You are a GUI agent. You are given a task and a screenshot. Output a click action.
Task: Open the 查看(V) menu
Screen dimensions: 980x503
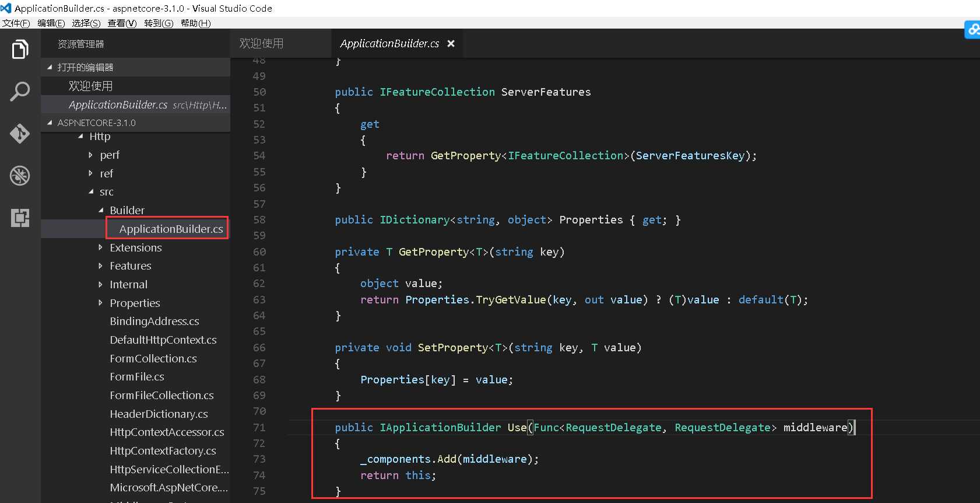point(122,23)
